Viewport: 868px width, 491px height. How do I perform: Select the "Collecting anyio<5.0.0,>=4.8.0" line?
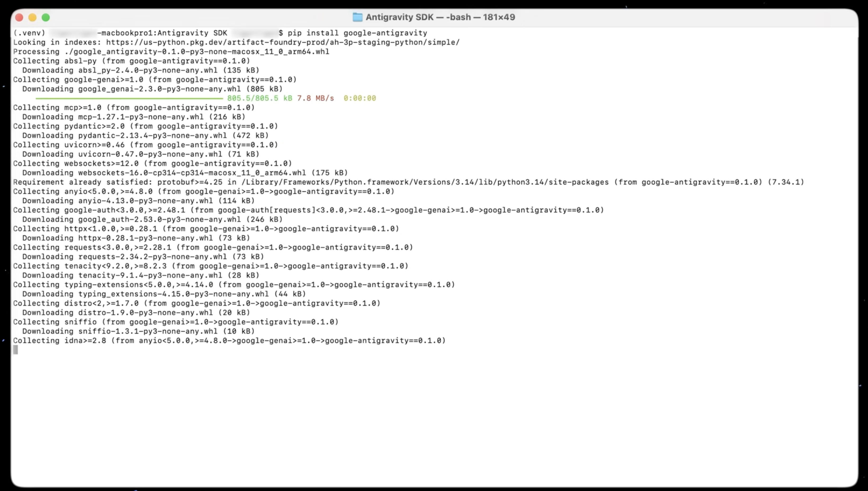coord(204,191)
